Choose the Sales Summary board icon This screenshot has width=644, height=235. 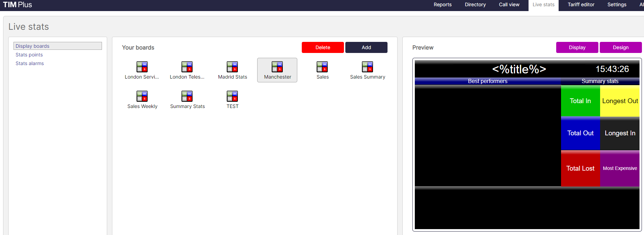pos(367,67)
